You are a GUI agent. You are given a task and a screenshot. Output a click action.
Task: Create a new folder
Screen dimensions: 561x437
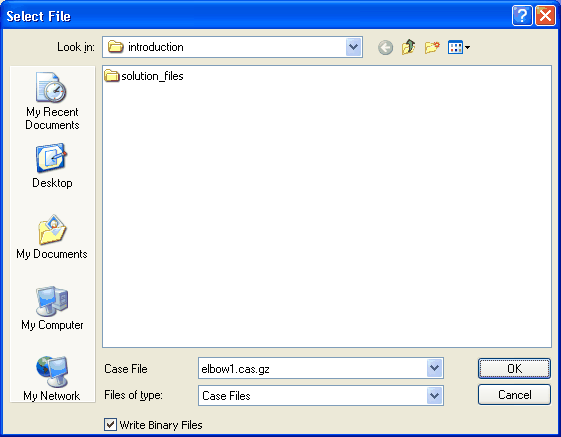432,47
